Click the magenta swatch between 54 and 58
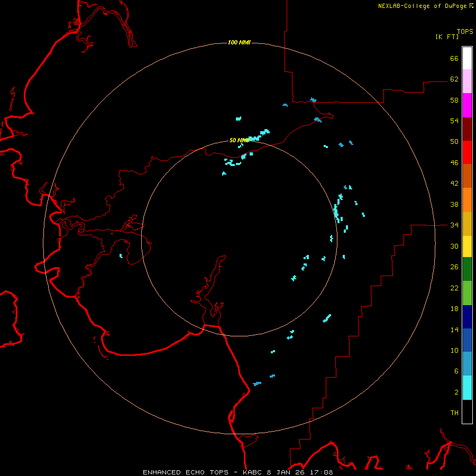The height and width of the screenshot is (476, 476). (x=467, y=105)
